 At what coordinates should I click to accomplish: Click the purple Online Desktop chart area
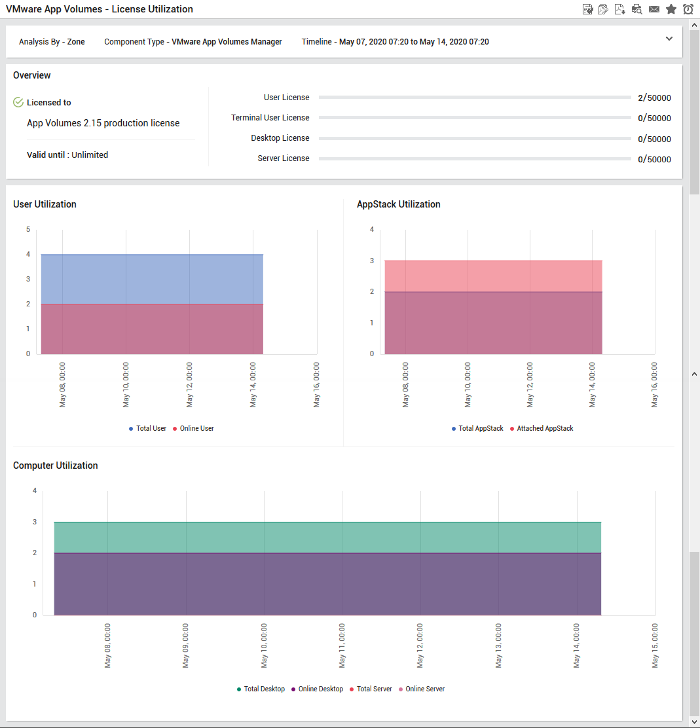[x=327, y=584]
